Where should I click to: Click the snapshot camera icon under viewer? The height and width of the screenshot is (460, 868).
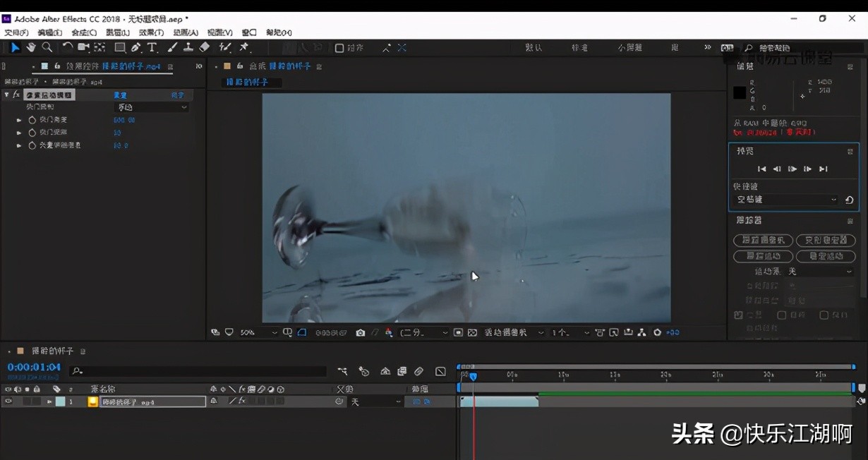pos(361,332)
